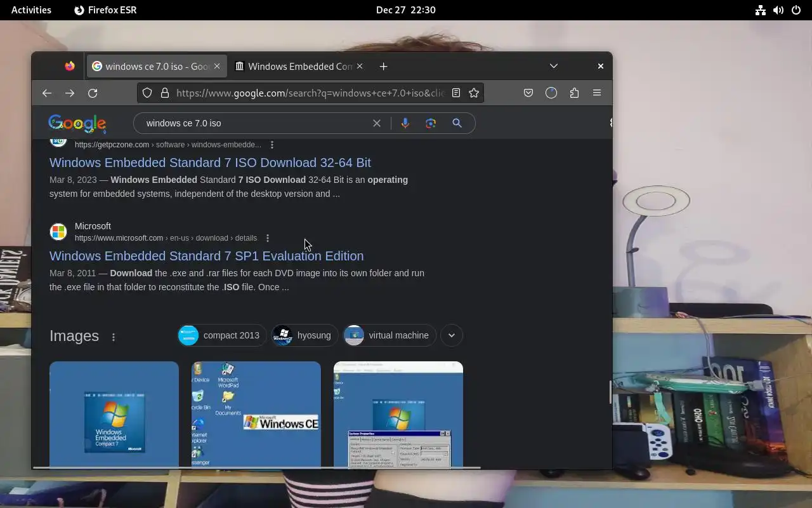The image size is (812, 508).
Task: Open more options for getpczone result
Action: point(272,145)
